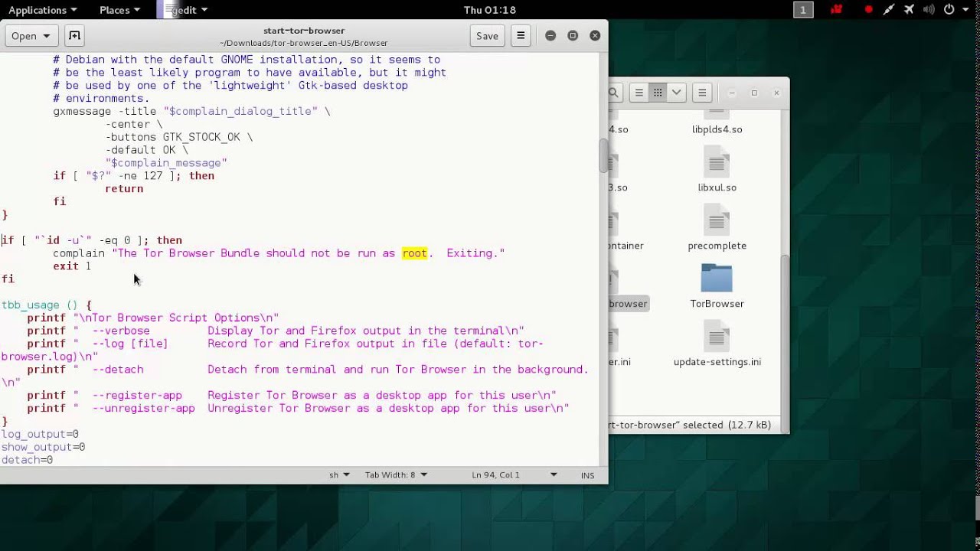The image size is (980, 551).
Task: Switch file manager to list view
Action: 639,93
